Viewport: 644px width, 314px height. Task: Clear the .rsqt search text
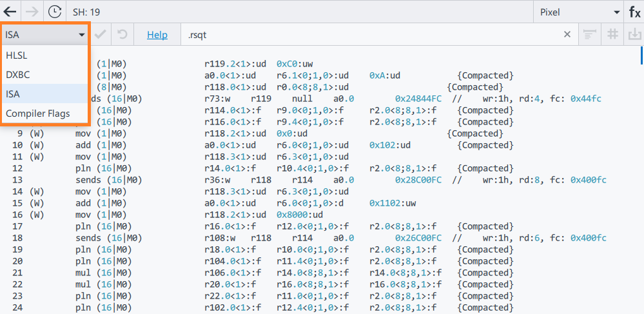[x=567, y=35]
